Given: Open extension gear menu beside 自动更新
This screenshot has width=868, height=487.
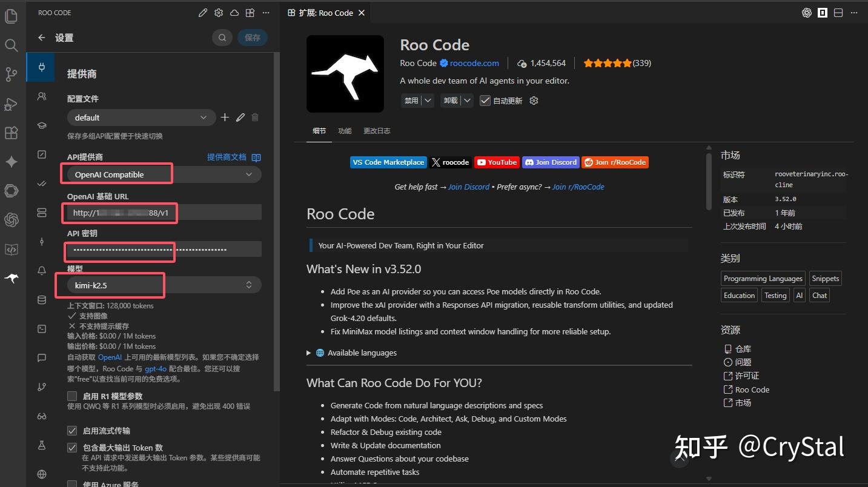Looking at the screenshot, I should point(534,101).
